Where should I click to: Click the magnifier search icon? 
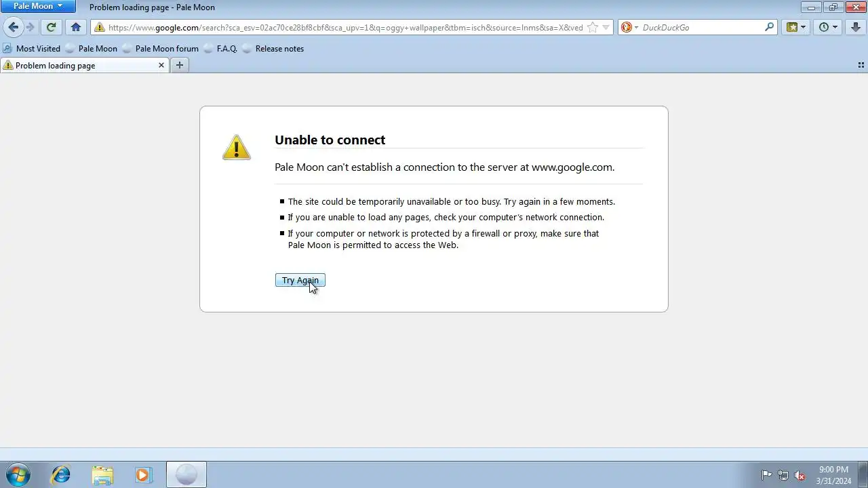(769, 28)
